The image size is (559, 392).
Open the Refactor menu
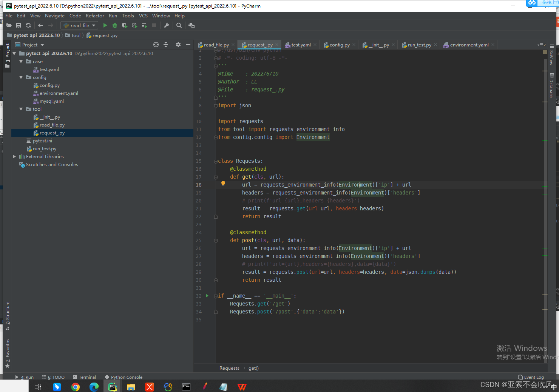[x=95, y=16]
